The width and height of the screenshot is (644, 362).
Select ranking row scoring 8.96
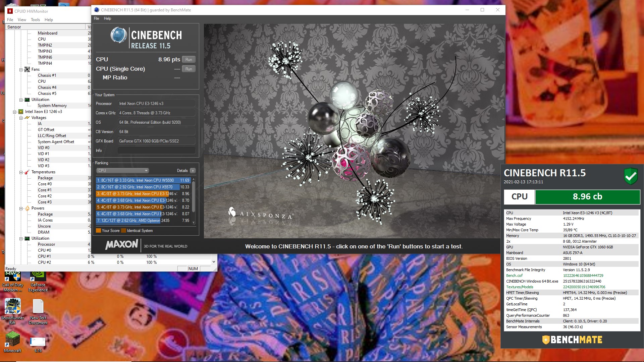(x=143, y=194)
